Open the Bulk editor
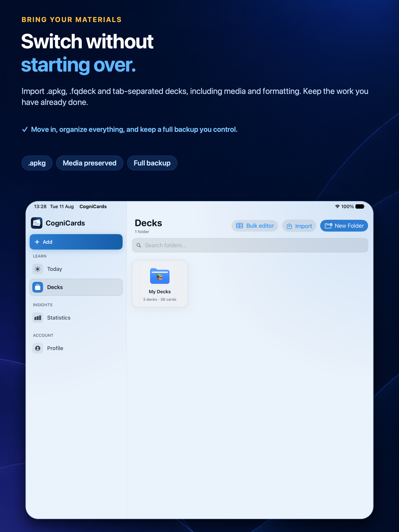Viewport: 399px width, 532px height. pyautogui.click(x=255, y=226)
